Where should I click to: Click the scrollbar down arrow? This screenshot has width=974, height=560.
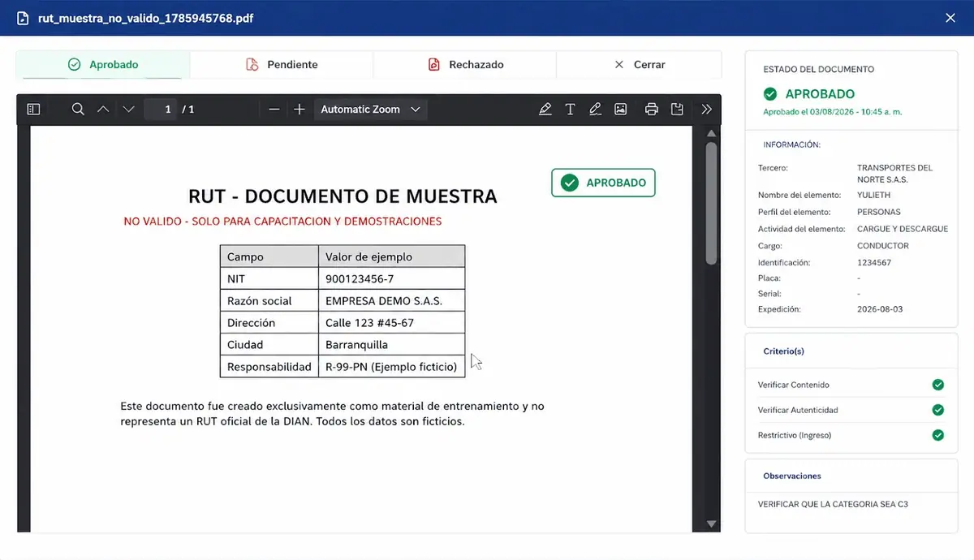712,524
